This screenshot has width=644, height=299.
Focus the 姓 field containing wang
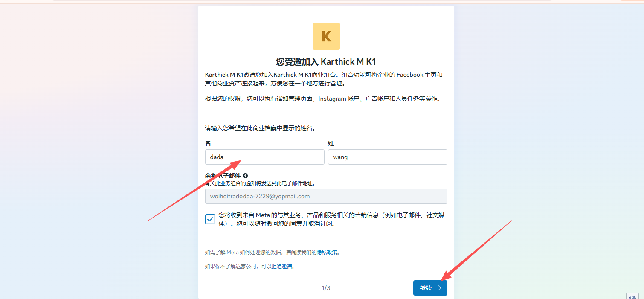click(x=387, y=157)
